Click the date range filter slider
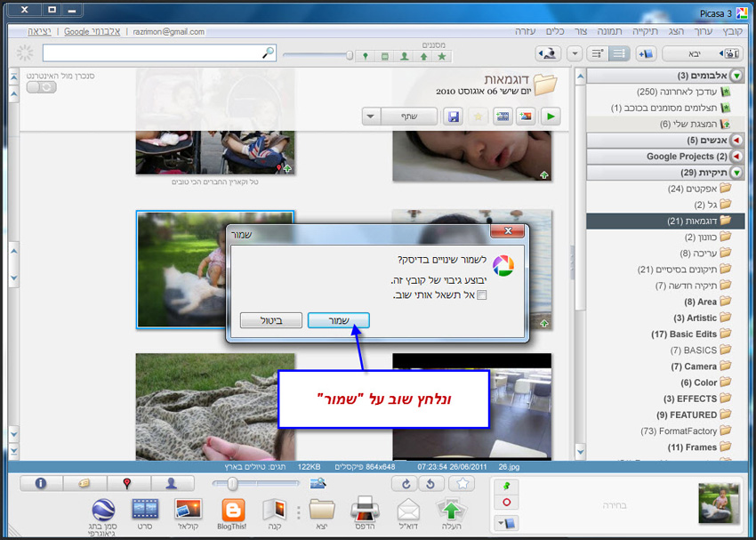The image size is (756, 540). coord(318,56)
